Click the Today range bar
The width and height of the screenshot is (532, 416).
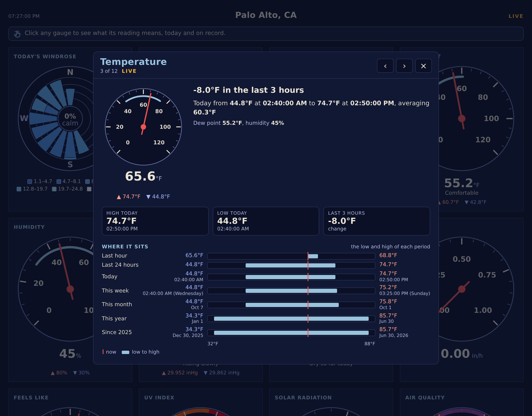tap(291, 277)
